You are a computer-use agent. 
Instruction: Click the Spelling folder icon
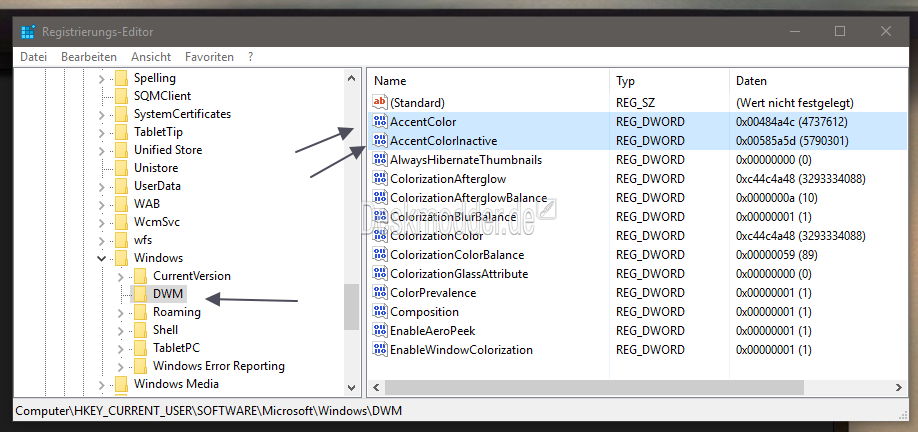pos(121,78)
